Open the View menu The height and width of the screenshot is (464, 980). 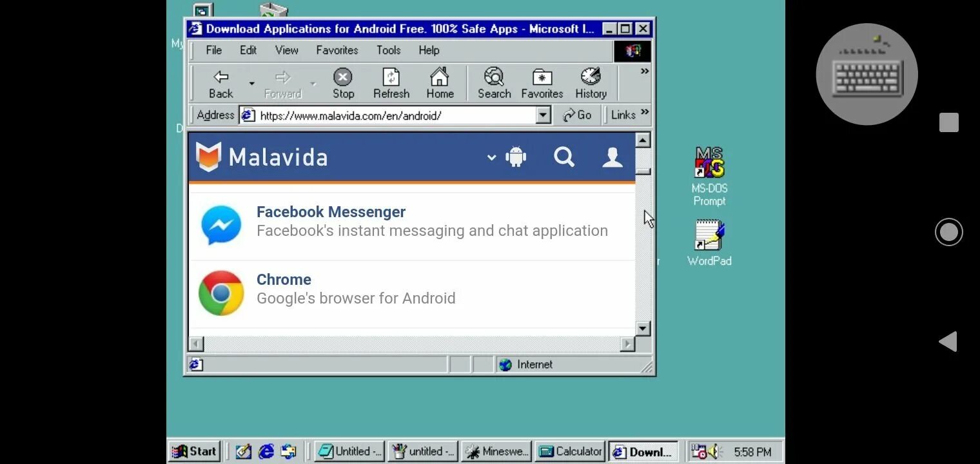click(287, 50)
